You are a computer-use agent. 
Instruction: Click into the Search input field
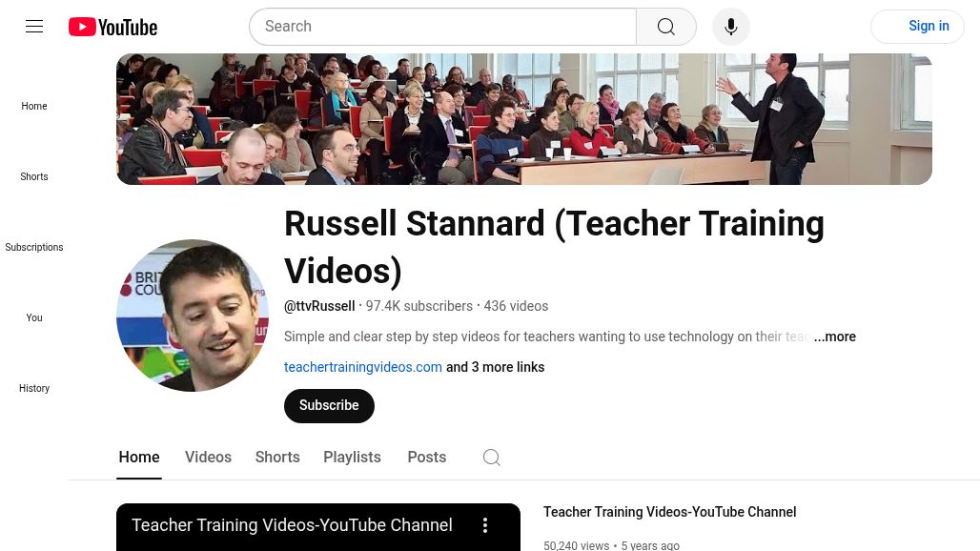443,27
